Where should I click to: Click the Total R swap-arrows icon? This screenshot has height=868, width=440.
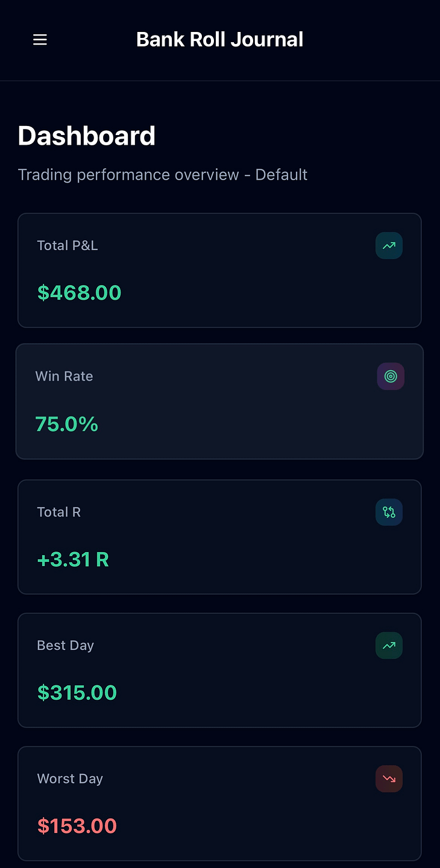tap(389, 512)
